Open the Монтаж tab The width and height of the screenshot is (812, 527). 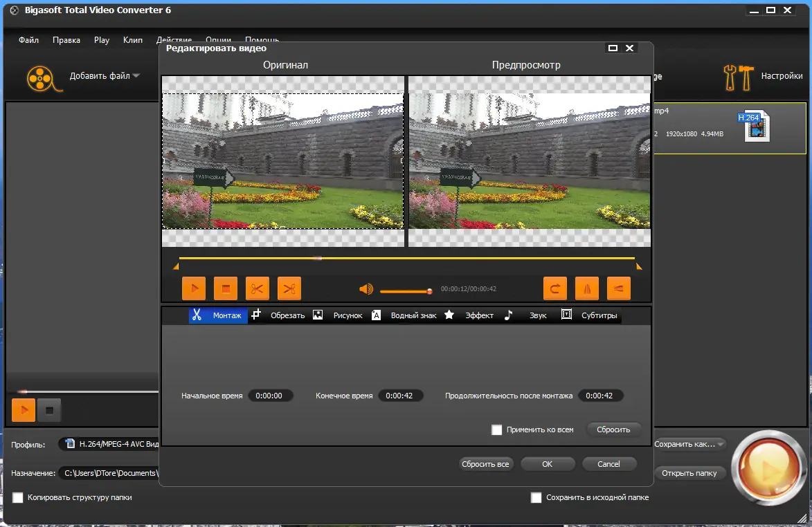tap(218, 315)
